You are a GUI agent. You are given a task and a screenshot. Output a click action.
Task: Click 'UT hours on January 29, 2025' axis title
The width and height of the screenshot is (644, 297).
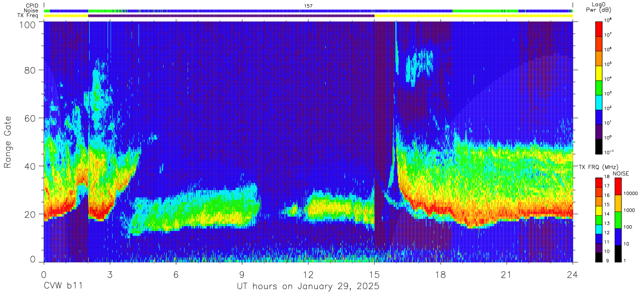click(x=307, y=287)
